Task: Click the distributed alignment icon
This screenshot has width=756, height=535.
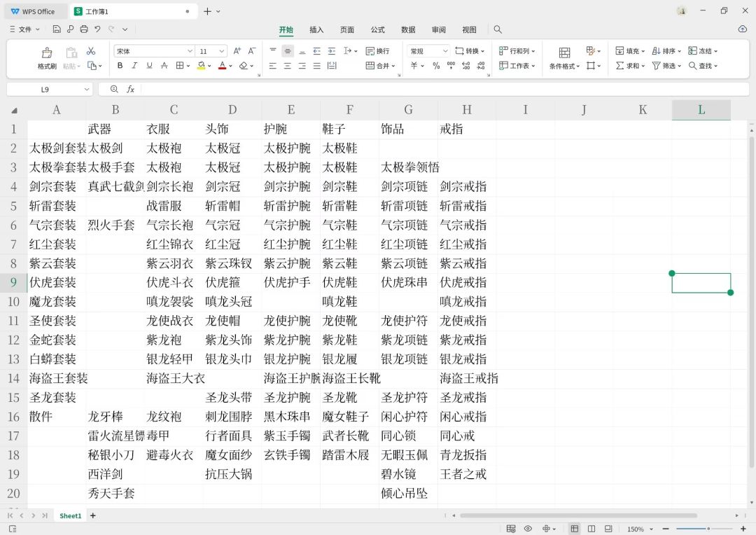Action: [x=332, y=66]
